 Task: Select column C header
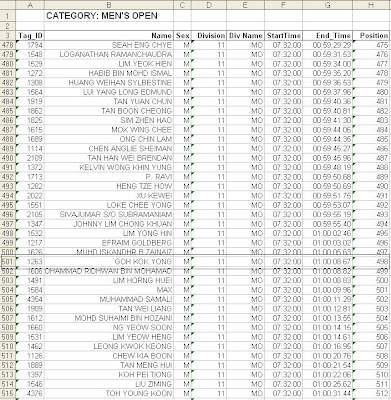point(182,5)
